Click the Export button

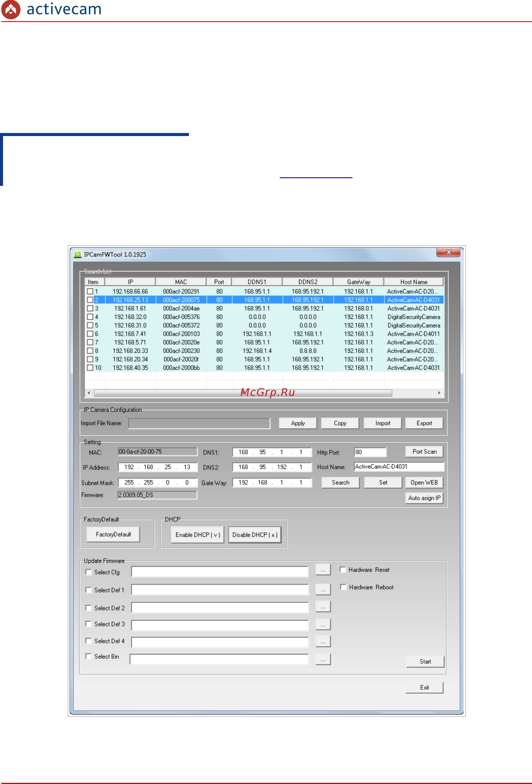[x=424, y=423]
